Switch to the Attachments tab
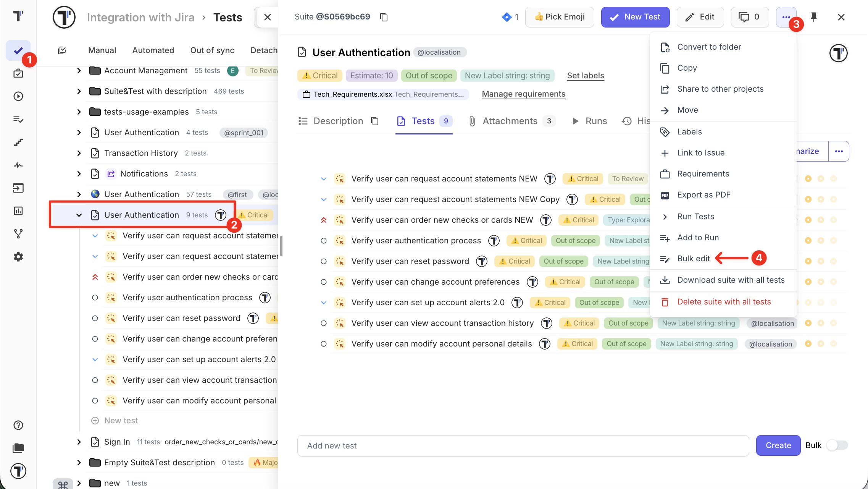 tap(510, 121)
